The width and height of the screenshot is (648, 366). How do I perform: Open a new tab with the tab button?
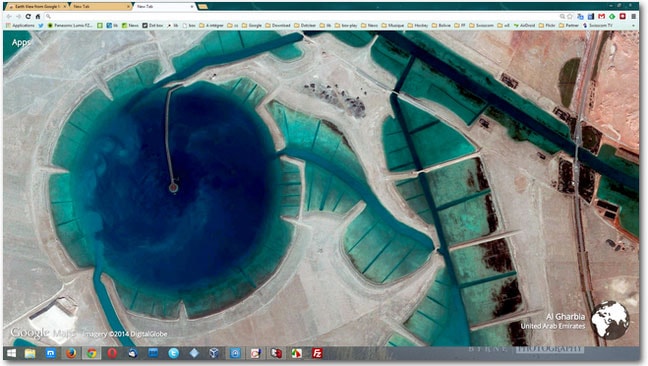(x=202, y=7)
